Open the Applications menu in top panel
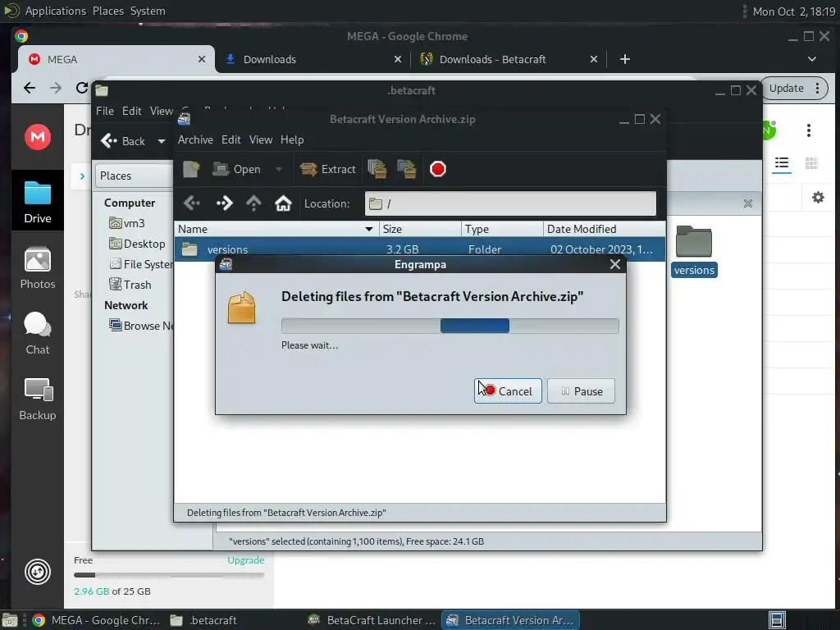Image resolution: width=840 pixels, height=630 pixels. coord(55,11)
